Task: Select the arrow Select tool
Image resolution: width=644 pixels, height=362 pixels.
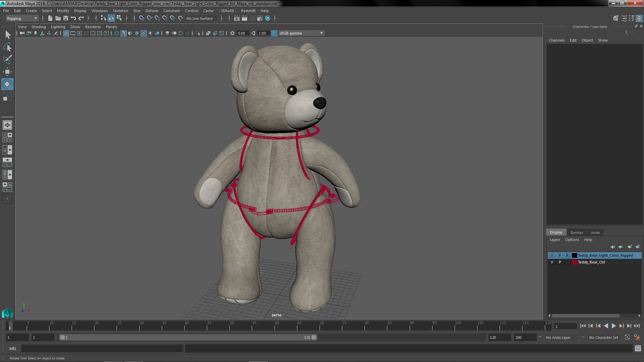Action: [x=7, y=35]
